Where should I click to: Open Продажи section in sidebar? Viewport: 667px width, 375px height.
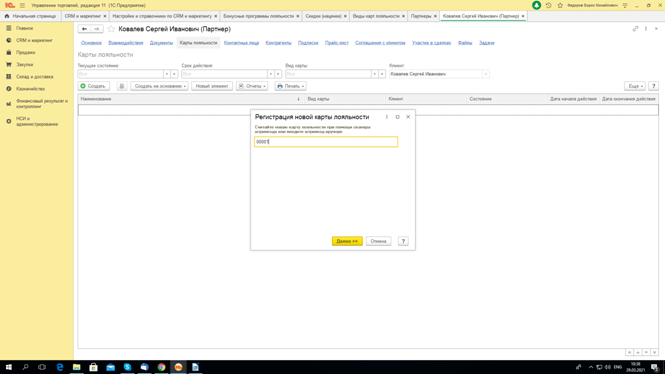tap(26, 52)
